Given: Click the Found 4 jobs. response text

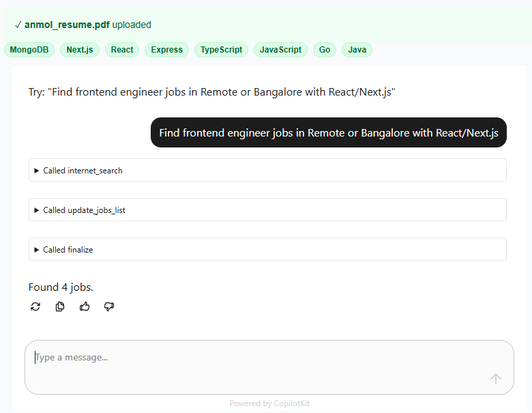Looking at the screenshot, I should point(61,287).
